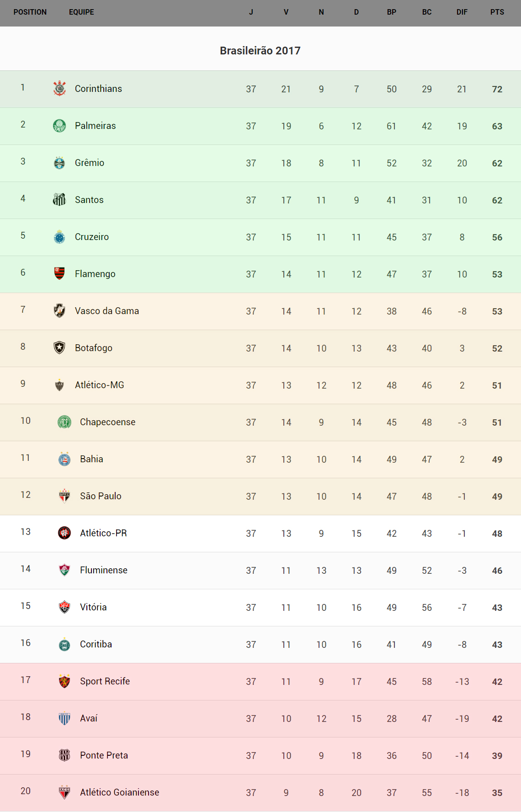Image resolution: width=521 pixels, height=812 pixels.
Task: Click the Chapecoense green badge
Action: [64, 422]
